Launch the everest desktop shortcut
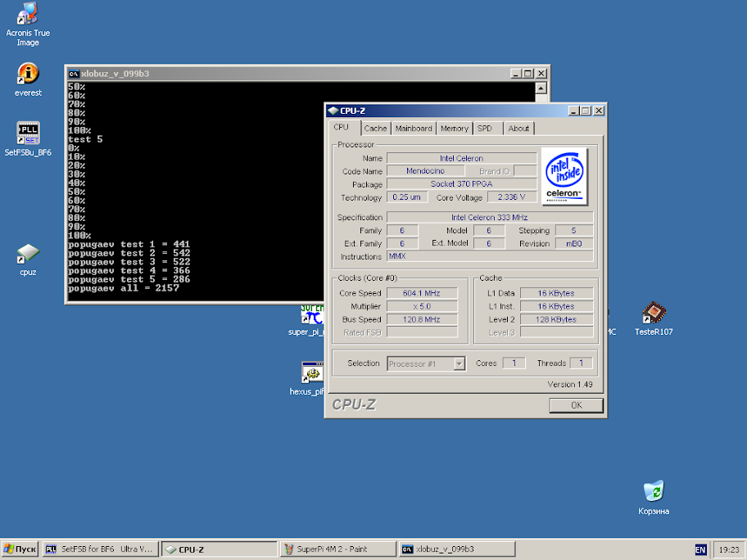Screen dimensions: 747x560 (28, 75)
